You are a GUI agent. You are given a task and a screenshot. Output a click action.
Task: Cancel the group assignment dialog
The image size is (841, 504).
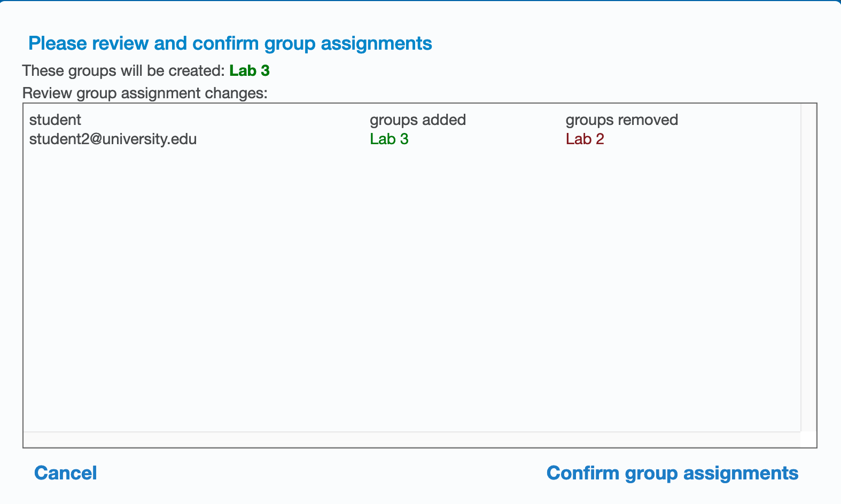click(65, 473)
